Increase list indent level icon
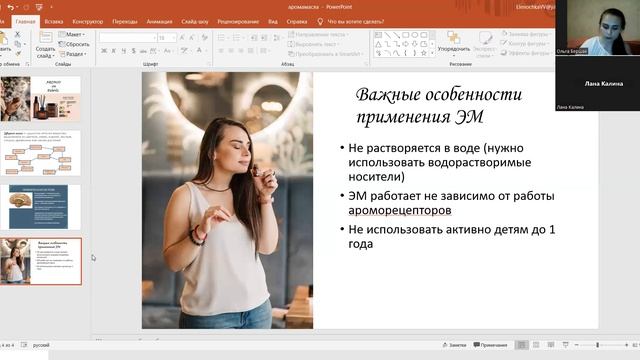640x360 pixels. 264,38
